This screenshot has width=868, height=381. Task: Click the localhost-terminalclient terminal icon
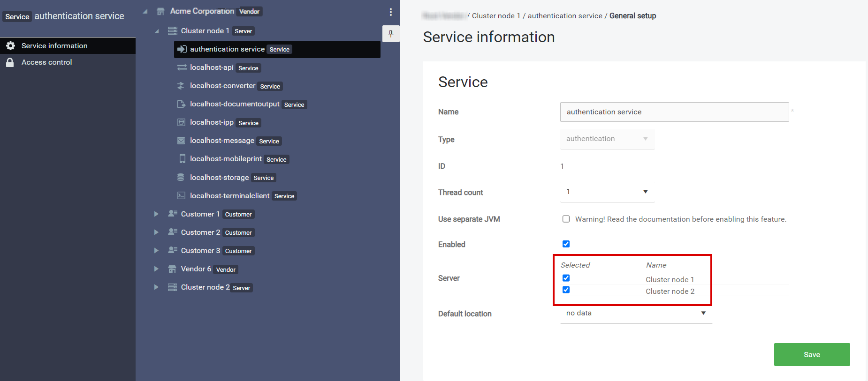[x=181, y=195]
